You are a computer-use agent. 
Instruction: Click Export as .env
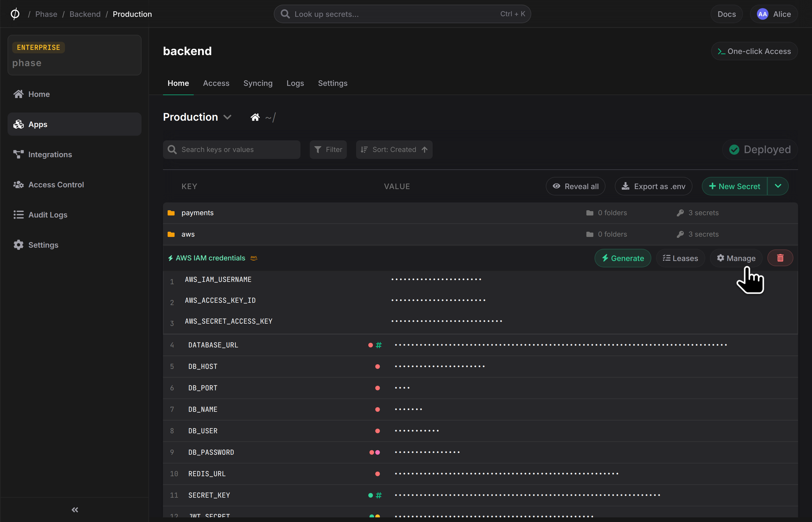(653, 186)
